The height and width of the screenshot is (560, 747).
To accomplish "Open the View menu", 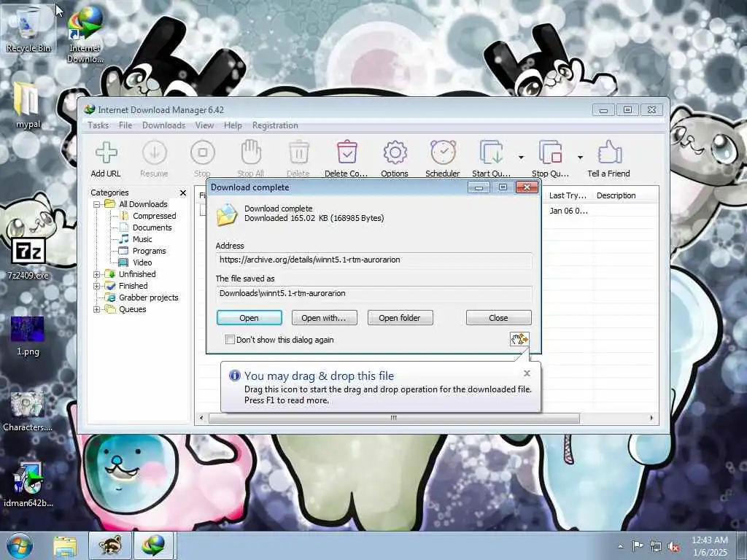I will pos(204,125).
